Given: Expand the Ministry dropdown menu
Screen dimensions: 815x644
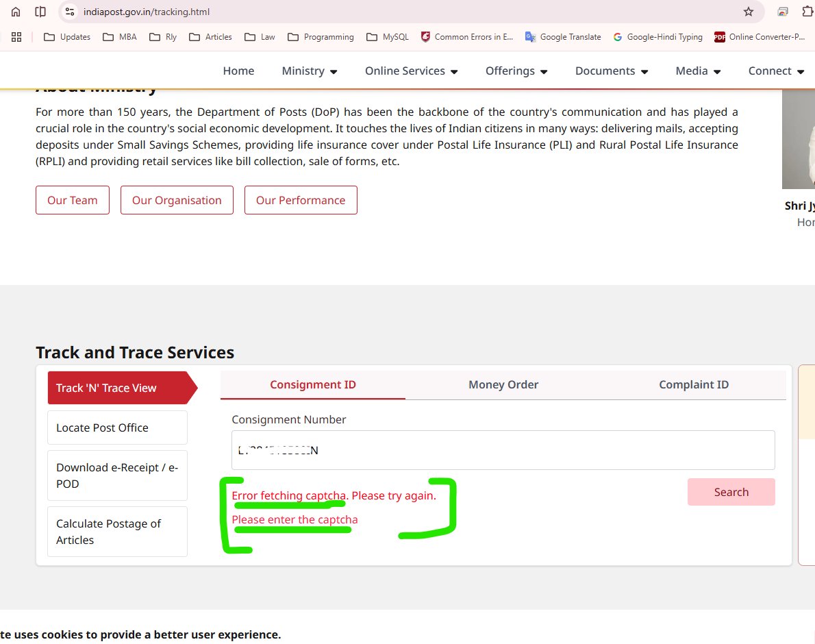Looking at the screenshot, I should [x=310, y=71].
